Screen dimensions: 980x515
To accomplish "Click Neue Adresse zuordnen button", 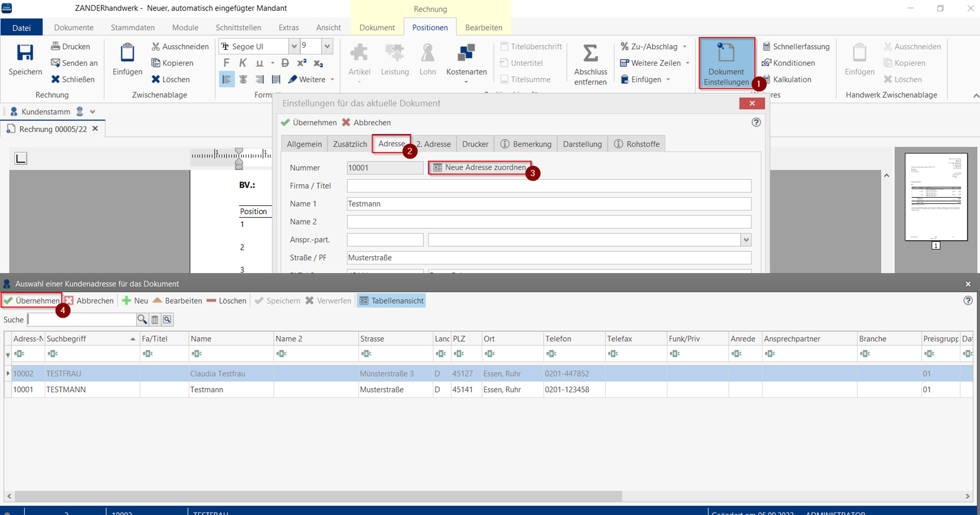I will (x=480, y=167).
